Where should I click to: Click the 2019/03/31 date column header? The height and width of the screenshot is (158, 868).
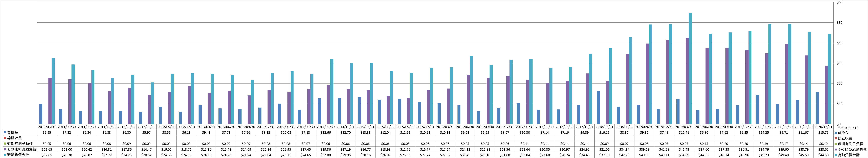[x=684, y=127]
